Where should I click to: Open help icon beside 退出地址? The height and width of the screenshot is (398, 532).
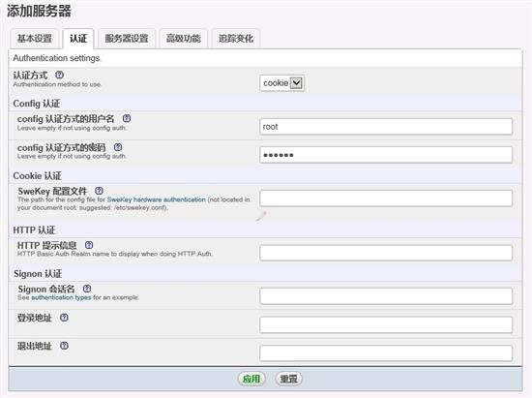(x=64, y=346)
